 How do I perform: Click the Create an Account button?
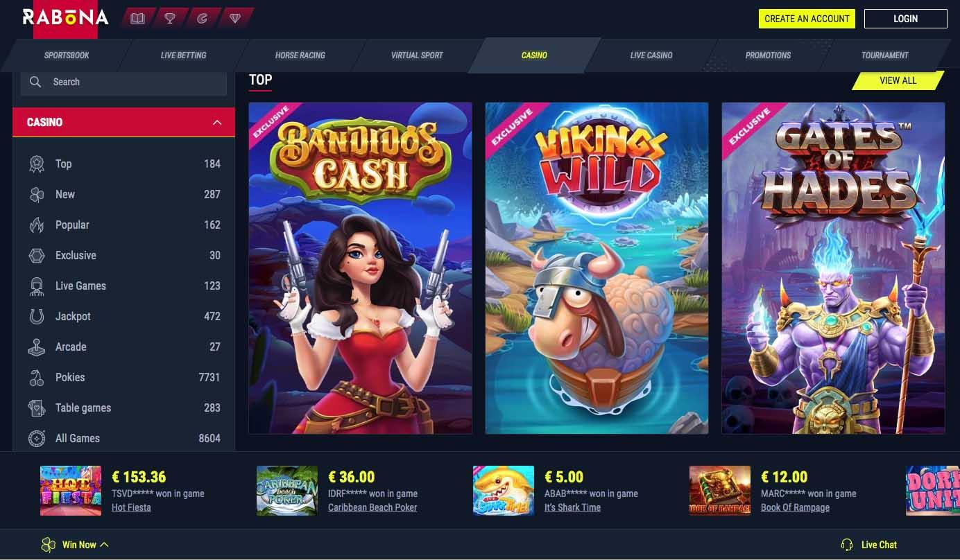(x=807, y=19)
